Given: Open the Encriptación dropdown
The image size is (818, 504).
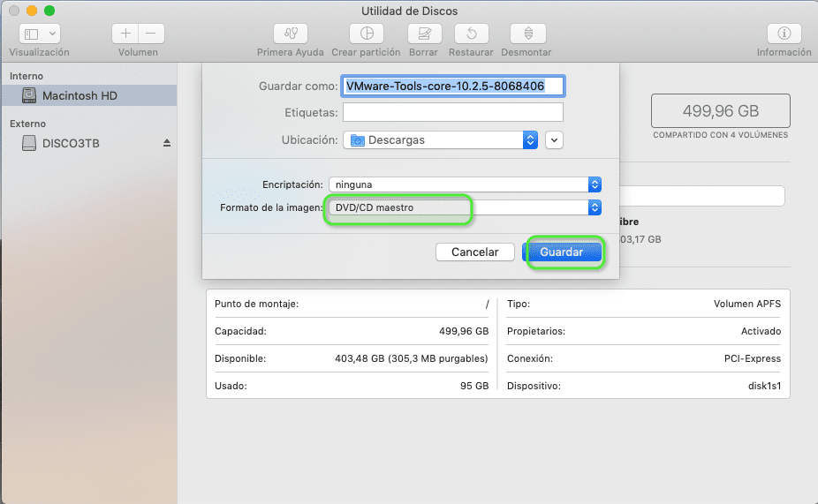Looking at the screenshot, I should coord(464,184).
